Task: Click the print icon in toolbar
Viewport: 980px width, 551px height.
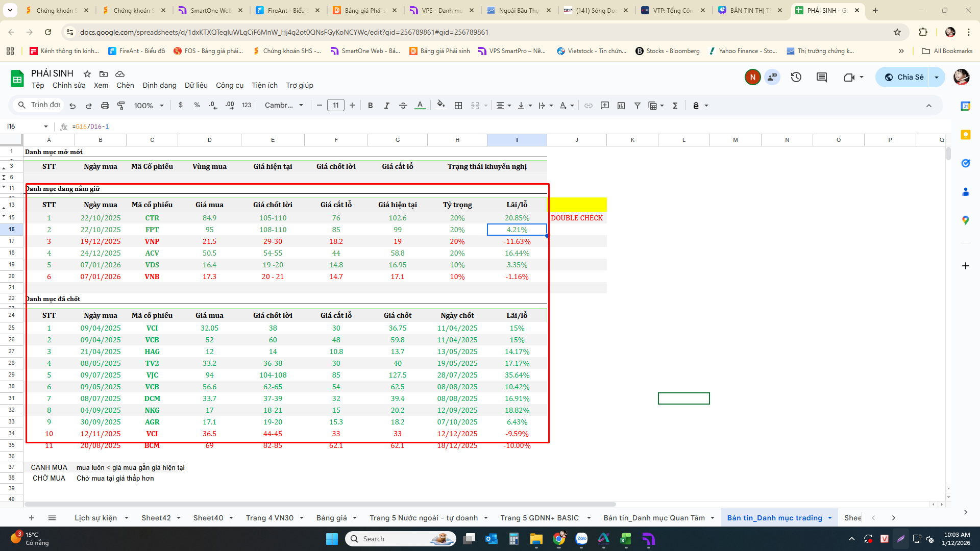Action: (105, 106)
